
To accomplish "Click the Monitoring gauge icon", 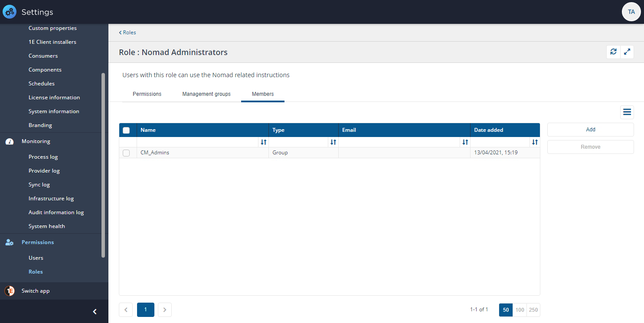I will (x=10, y=141).
